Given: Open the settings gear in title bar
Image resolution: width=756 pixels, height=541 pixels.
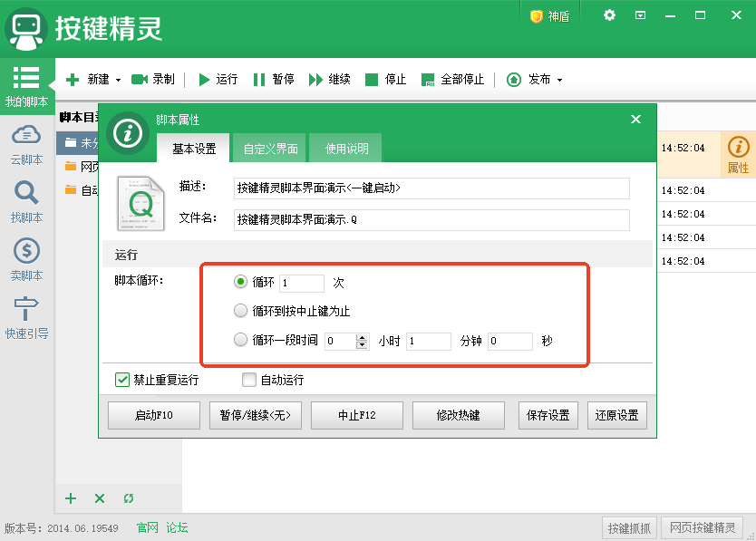Looking at the screenshot, I should pos(609,15).
